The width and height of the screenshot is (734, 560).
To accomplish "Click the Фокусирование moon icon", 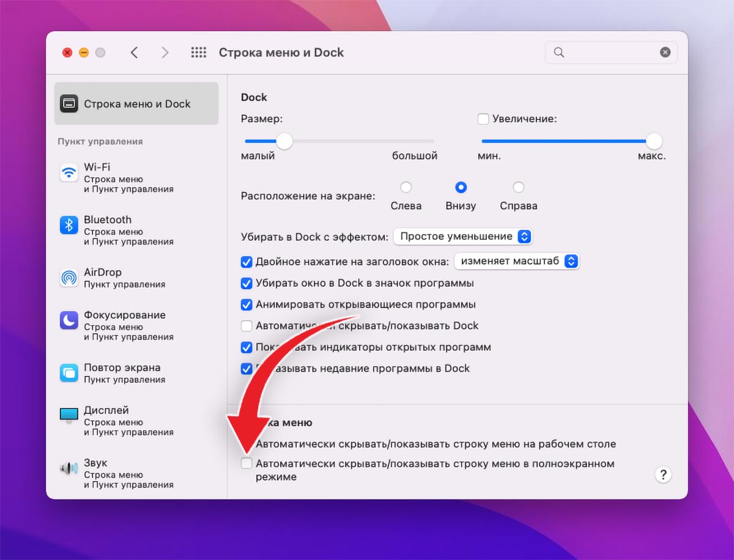I will pyautogui.click(x=69, y=320).
